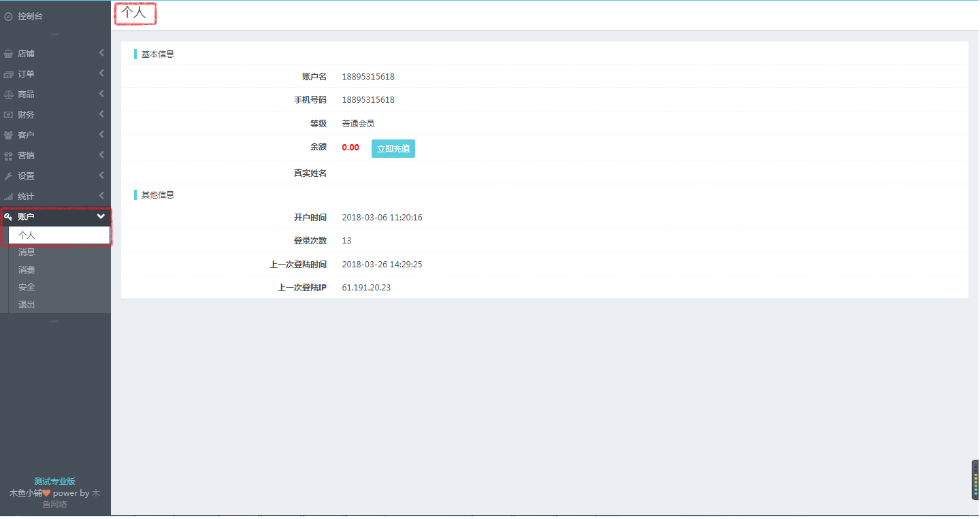Click the wrench icon for 设置
This screenshot has width=980, height=519.
click(x=8, y=176)
